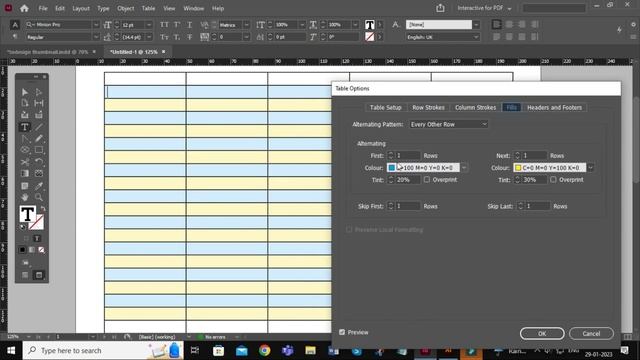Select the Scissors tool
The width and height of the screenshot is (640, 360).
pyautogui.click(x=25, y=162)
